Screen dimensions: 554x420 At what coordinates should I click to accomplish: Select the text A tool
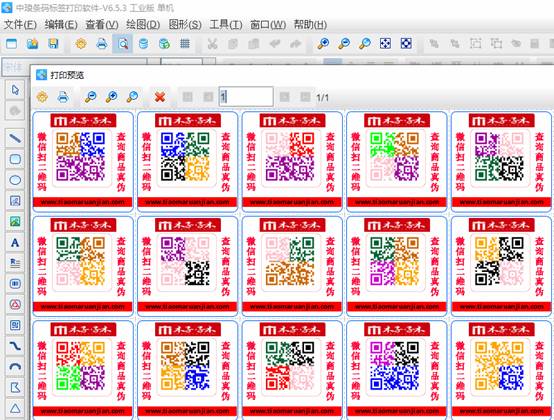pos(15,242)
